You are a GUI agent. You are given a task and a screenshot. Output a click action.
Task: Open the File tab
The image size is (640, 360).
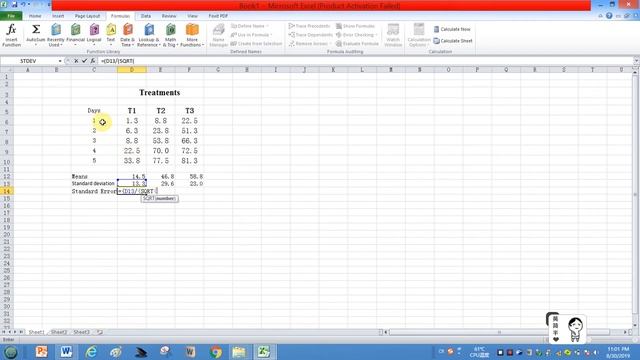click(11, 16)
